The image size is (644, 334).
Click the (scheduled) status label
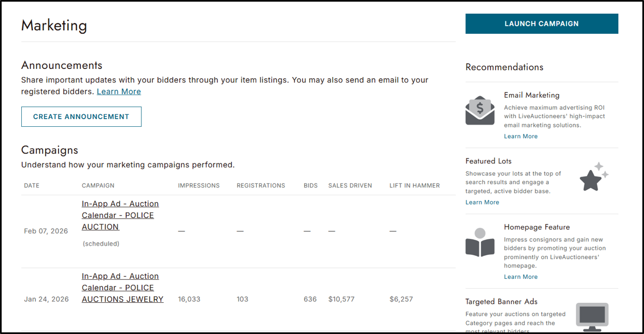[101, 244]
